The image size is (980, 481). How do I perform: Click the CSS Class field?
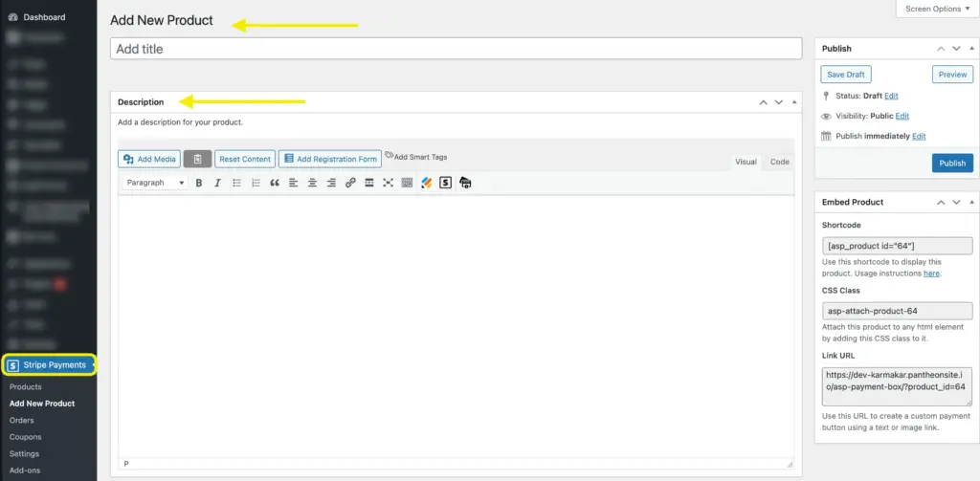click(x=898, y=311)
